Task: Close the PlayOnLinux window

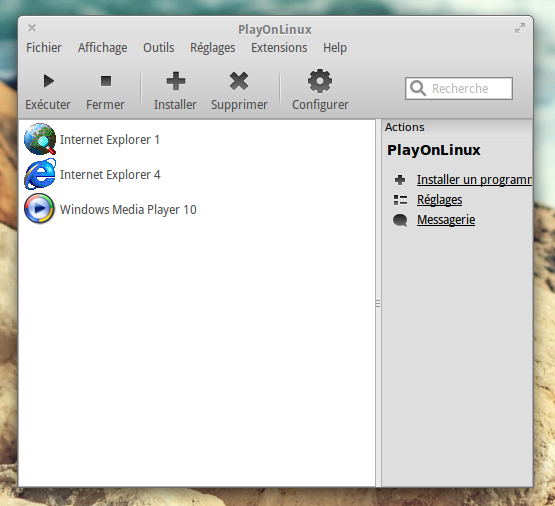Action: click(32, 28)
